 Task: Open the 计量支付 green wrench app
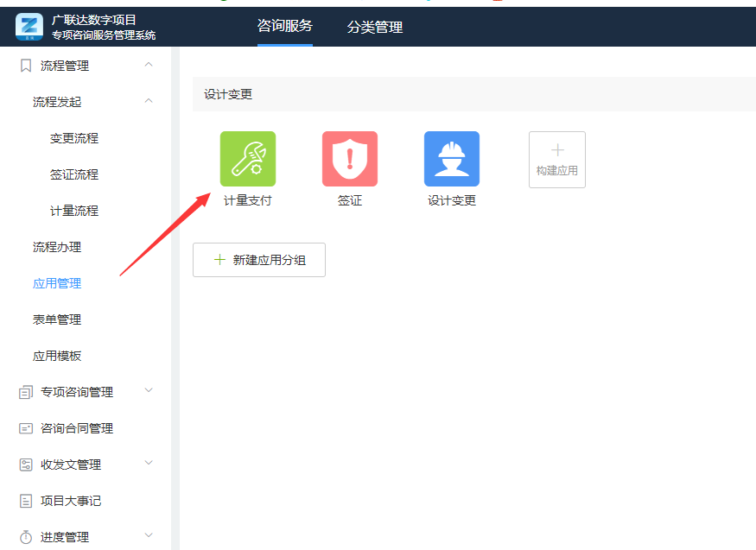coord(248,159)
